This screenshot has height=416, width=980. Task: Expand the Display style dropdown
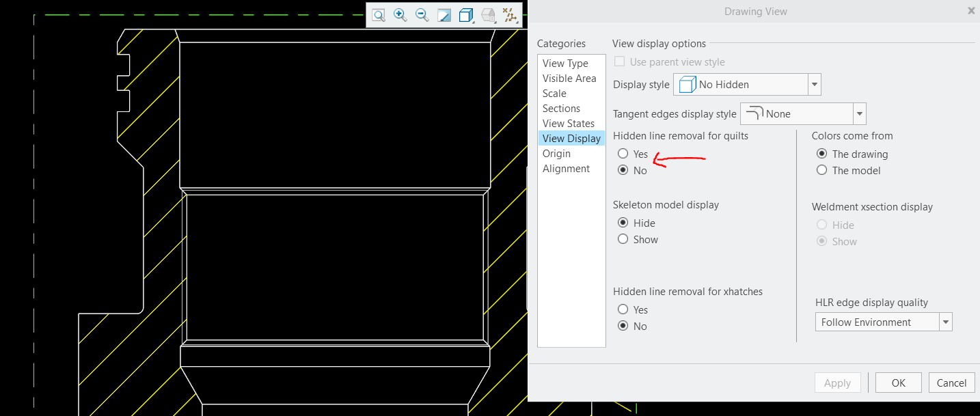tap(814, 85)
